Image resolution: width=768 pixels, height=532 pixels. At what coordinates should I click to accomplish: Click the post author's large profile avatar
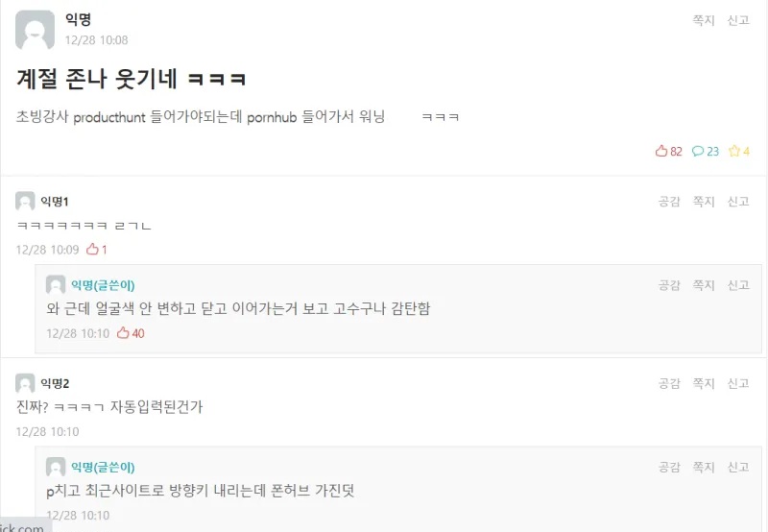coord(35,30)
